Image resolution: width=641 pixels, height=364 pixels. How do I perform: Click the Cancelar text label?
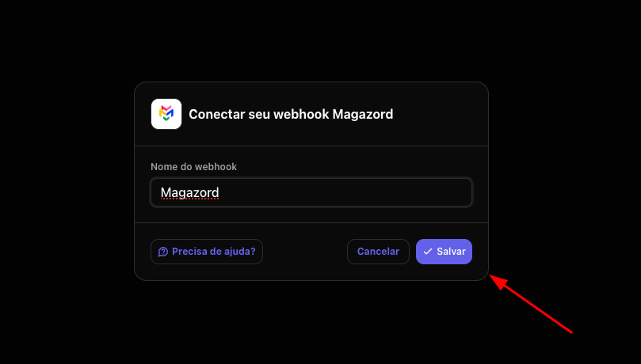[378, 252]
